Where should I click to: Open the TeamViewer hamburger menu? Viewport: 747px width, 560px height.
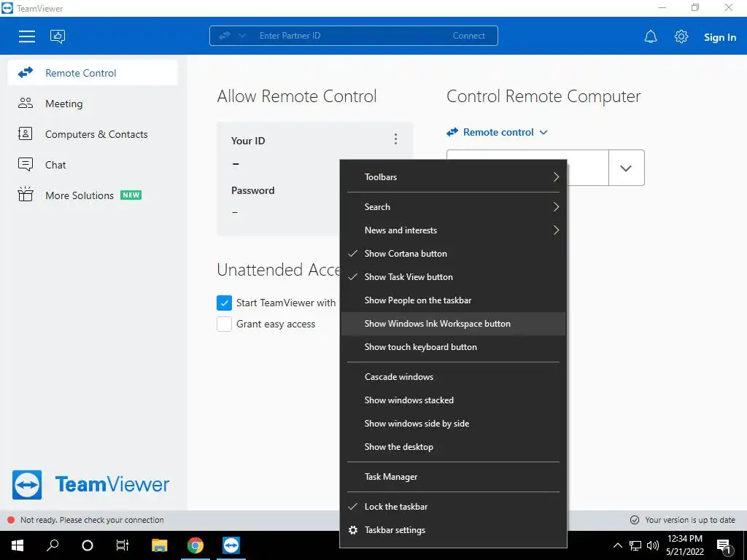point(27,36)
